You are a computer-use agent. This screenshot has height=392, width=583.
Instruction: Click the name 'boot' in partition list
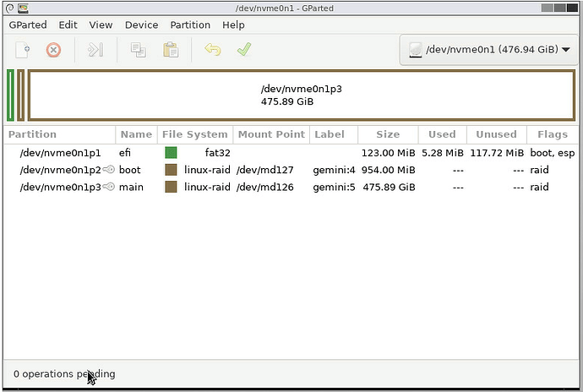(130, 170)
